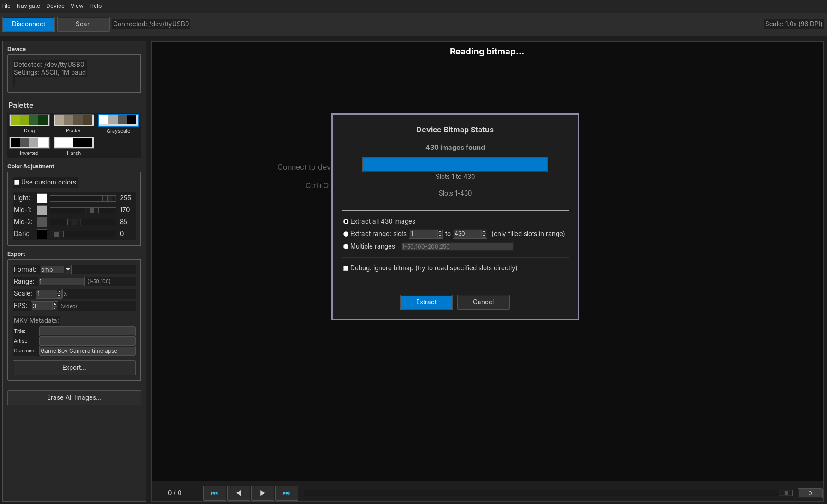Choose Multiple ranges radio option
Image resolution: width=827 pixels, height=504 pixels.
(x=346, y=247)
